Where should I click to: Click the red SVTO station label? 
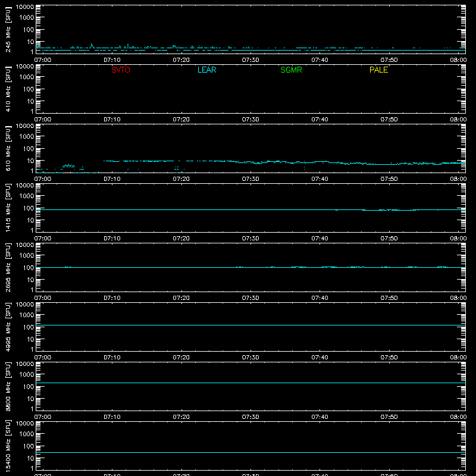(121, 70)
